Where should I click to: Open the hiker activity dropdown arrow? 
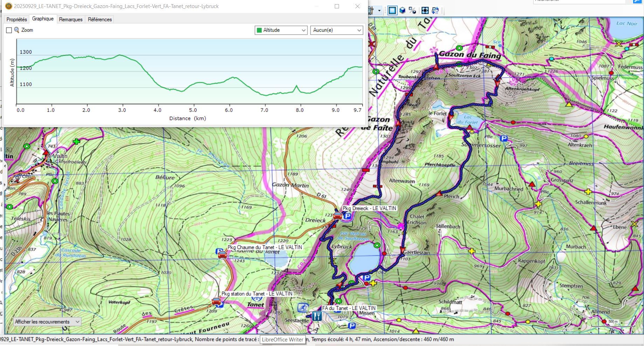tap(379, 11)
